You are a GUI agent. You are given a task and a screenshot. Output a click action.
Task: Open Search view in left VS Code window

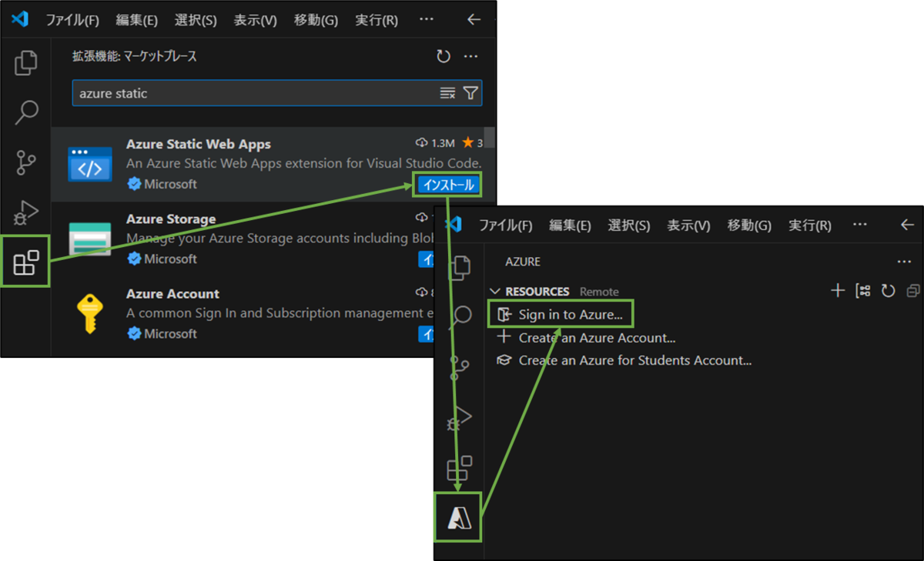click(x=26, y=112)
